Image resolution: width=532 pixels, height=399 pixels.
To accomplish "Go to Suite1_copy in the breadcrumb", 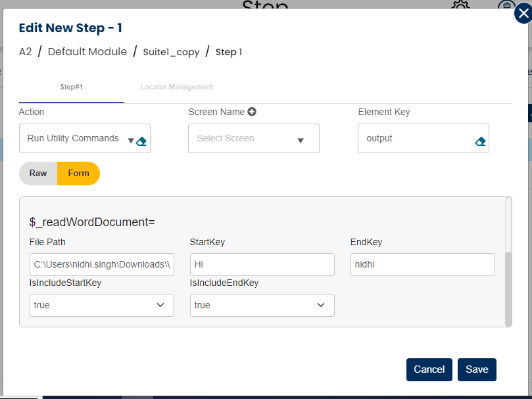I will click(171, 52).
